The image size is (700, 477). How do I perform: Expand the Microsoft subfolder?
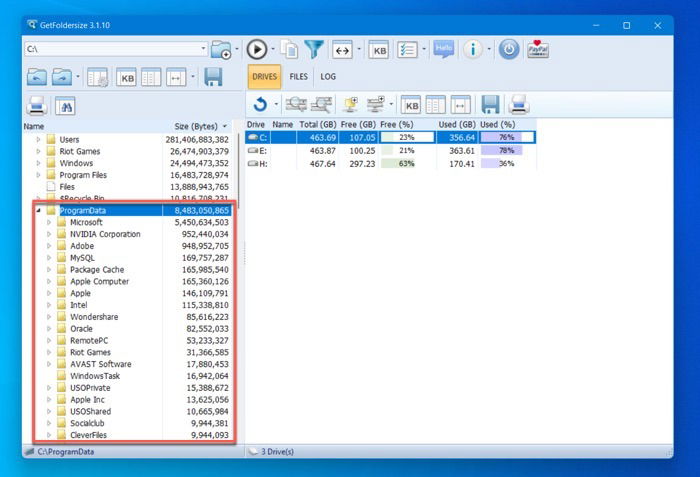(x=49, y=222)
